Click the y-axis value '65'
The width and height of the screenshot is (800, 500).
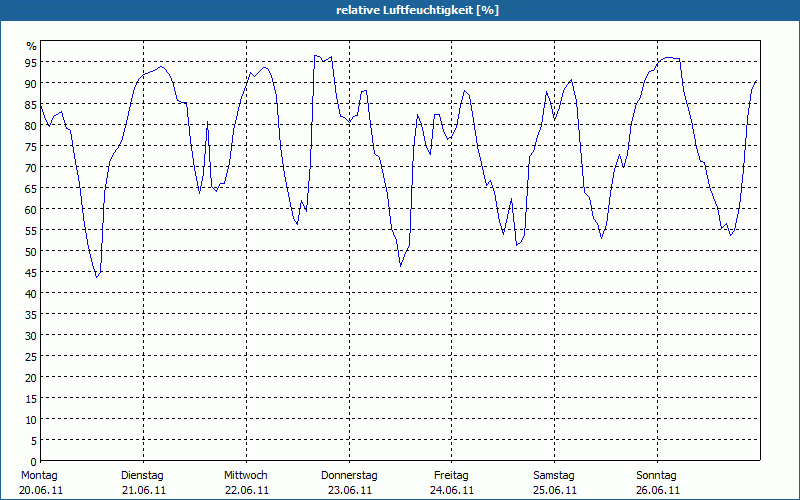coord(31,189)
